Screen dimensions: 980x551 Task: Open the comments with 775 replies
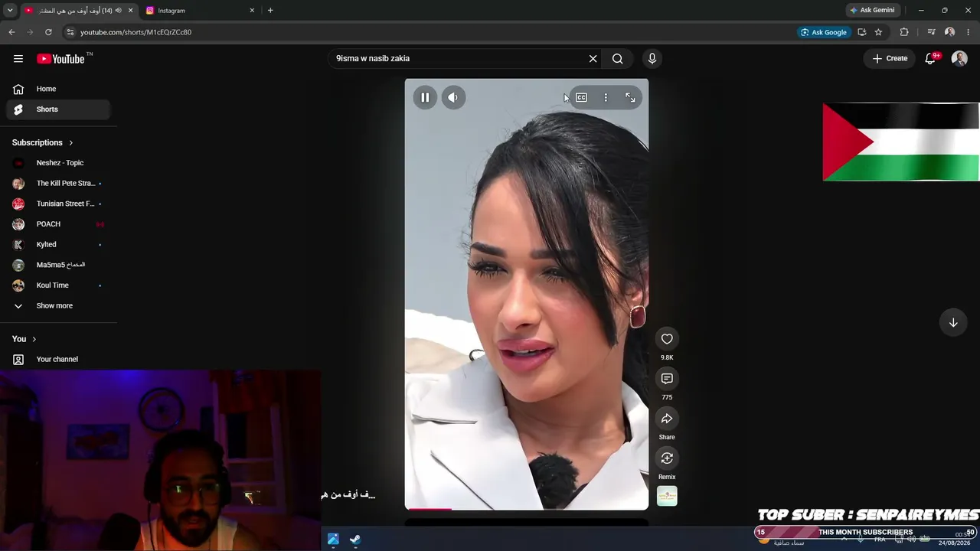tap(667, 379)
